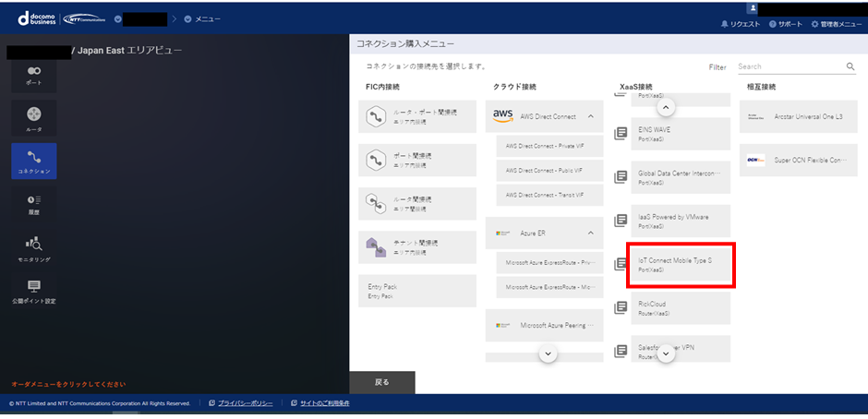Click the ポート間接続 hexagon icon

tap(376, 160)
